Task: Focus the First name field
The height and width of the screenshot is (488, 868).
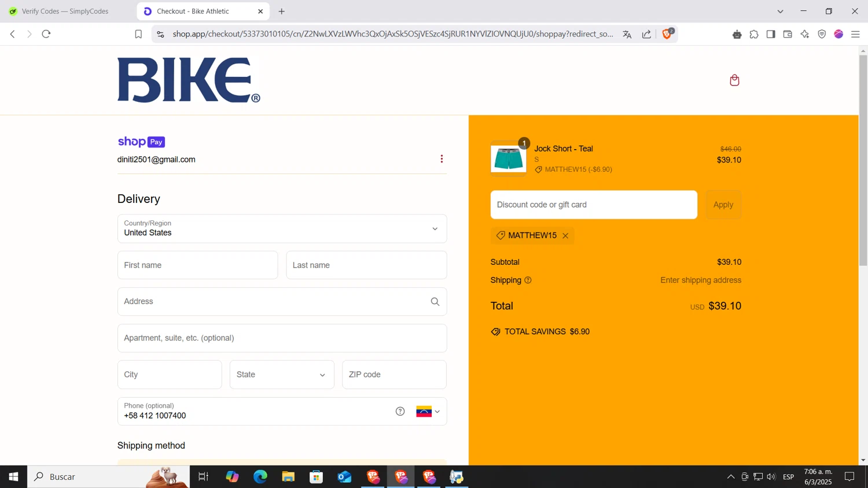Action: tap(197, 265)
